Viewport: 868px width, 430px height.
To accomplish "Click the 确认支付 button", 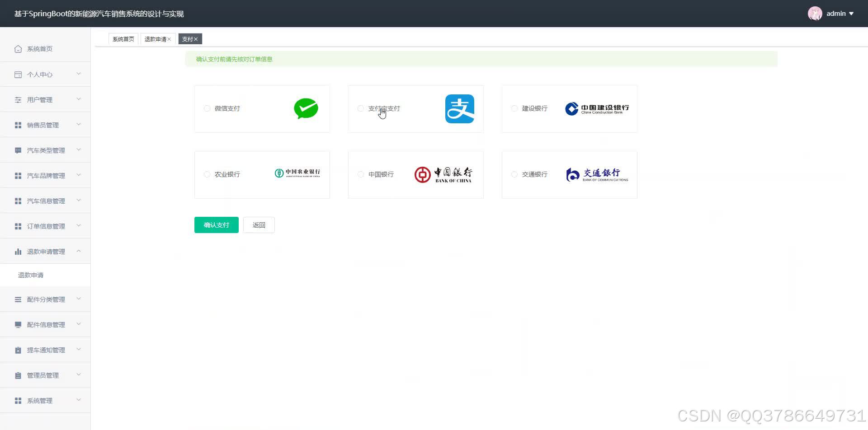I will pyautogui.click(x=217, y=225).
